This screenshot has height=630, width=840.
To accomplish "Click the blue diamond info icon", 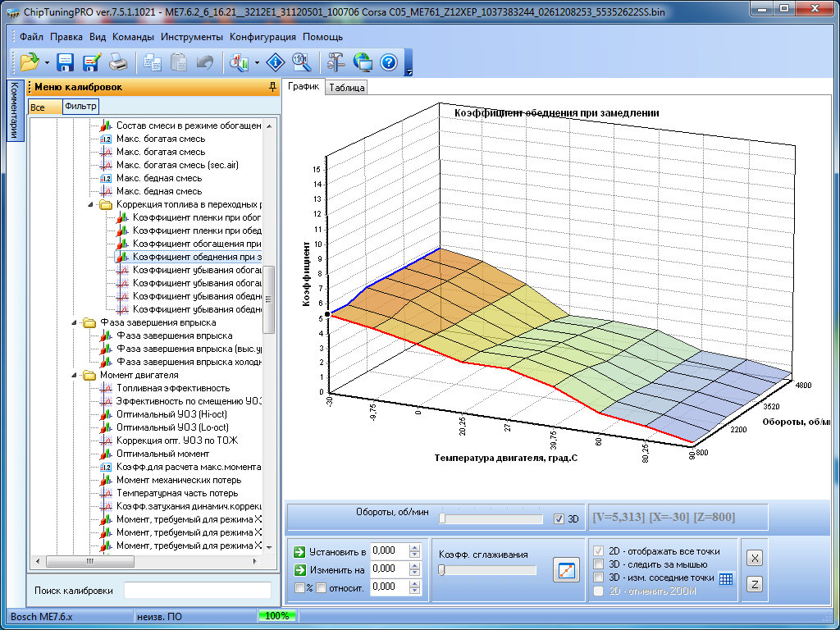I will 276,62.
